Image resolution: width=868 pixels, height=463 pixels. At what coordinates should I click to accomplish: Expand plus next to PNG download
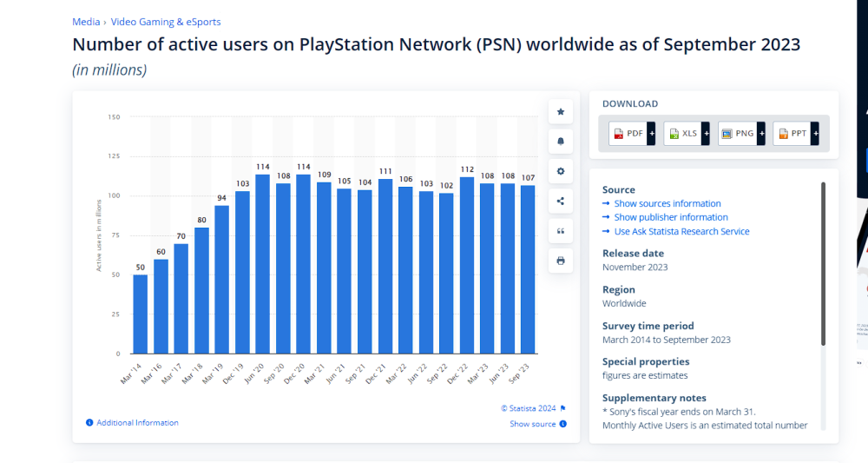pyautogui.click(x=761, y=133)
